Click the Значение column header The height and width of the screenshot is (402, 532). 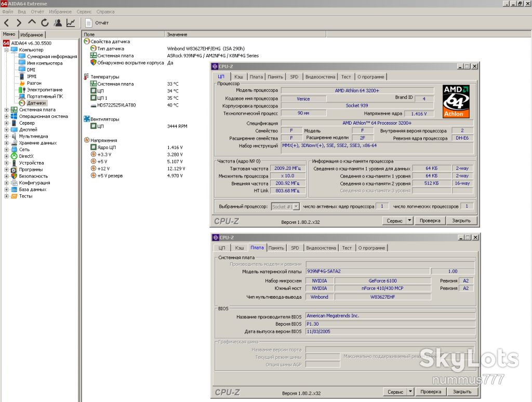click(x=245, y=34)
